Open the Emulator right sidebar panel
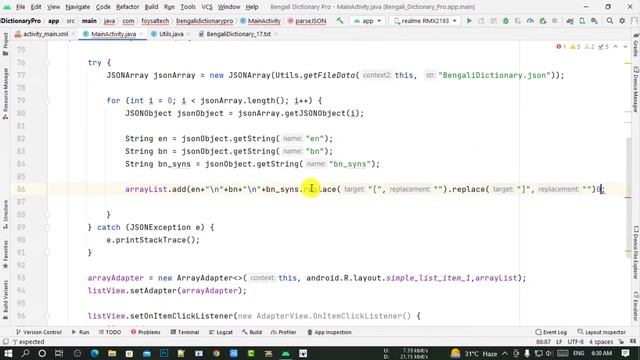 pyautogui.click(x=636, y=306)
